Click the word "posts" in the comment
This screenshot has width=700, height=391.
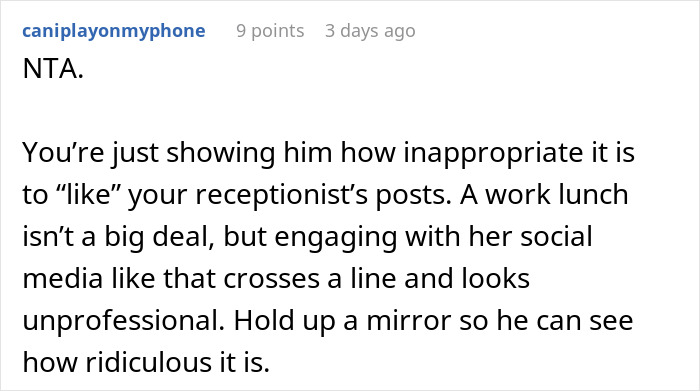(412, 196)
